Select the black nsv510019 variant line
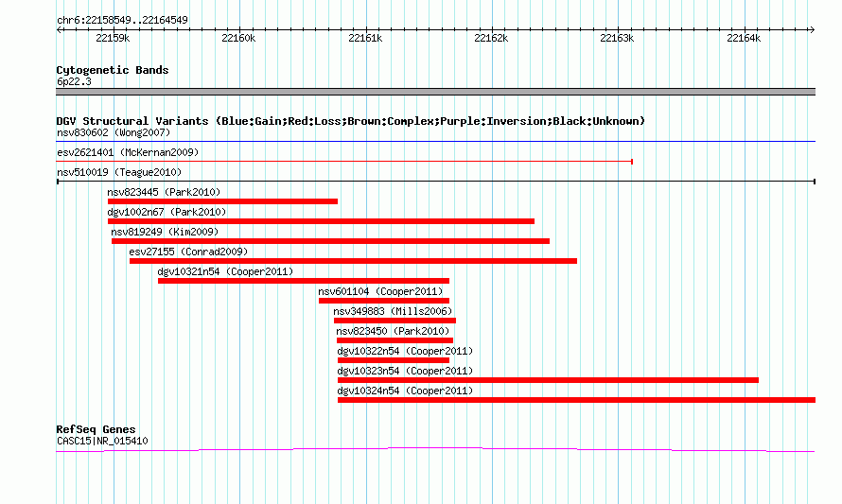The image size is (842, 504). click(x=435, y=182)
